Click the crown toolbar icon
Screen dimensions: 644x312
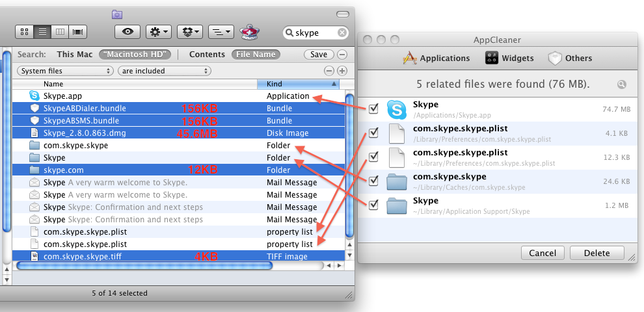coord(250,32)
